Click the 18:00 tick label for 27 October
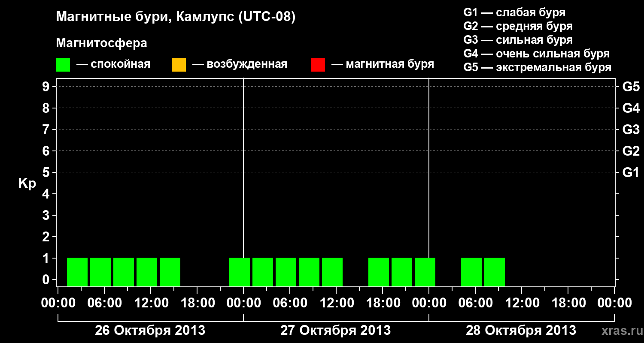The width and height of the screenshot is (644, 343). 383,303
